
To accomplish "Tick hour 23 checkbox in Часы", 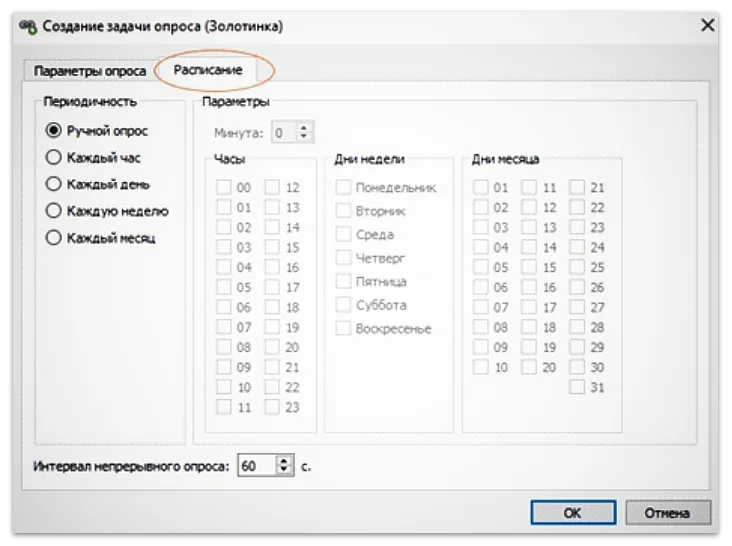I will [x=272, y=407].
